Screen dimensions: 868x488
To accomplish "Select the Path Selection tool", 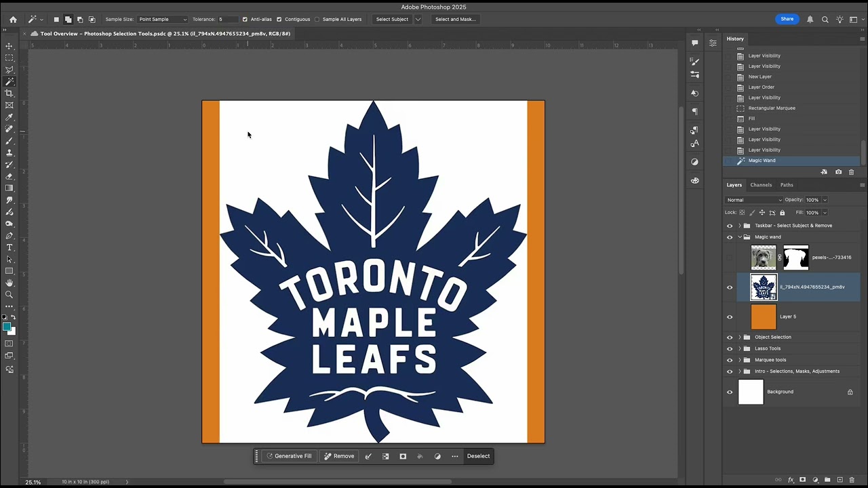I will click(9, 260).
